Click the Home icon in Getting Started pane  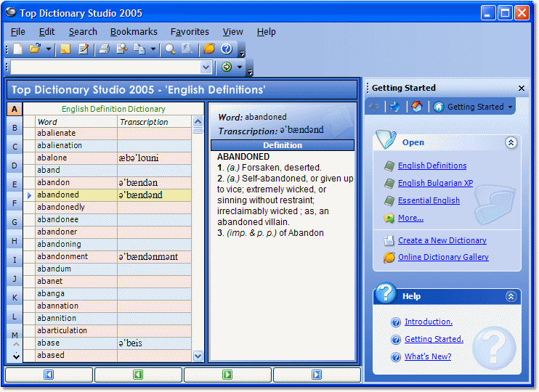(x=417, y=107)
